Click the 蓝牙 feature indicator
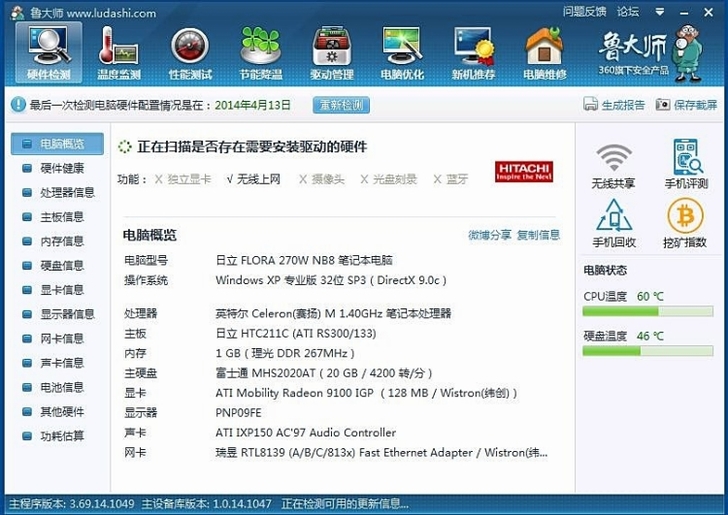Viewport: 728px width, 515px height. [x=450, y=179]
